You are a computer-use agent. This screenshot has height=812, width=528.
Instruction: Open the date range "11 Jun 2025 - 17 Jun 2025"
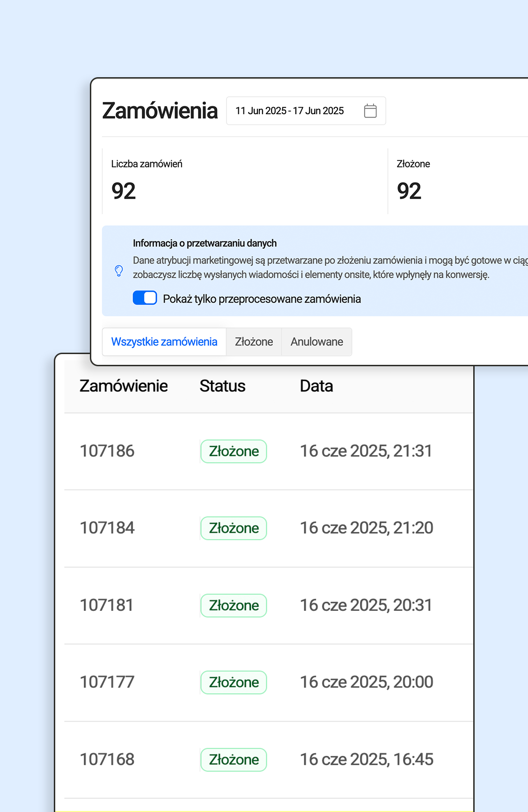pyautogui.click(x=290, y=111)
